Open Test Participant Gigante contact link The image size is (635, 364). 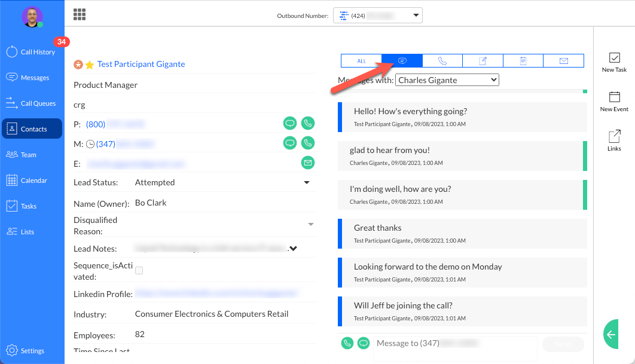tap(141, 64)
